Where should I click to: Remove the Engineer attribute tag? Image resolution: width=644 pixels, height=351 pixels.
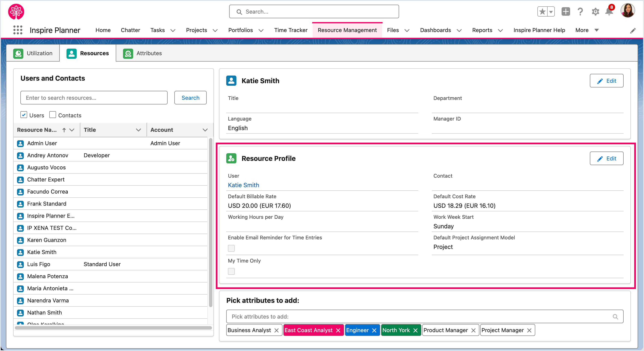point(374,330)
